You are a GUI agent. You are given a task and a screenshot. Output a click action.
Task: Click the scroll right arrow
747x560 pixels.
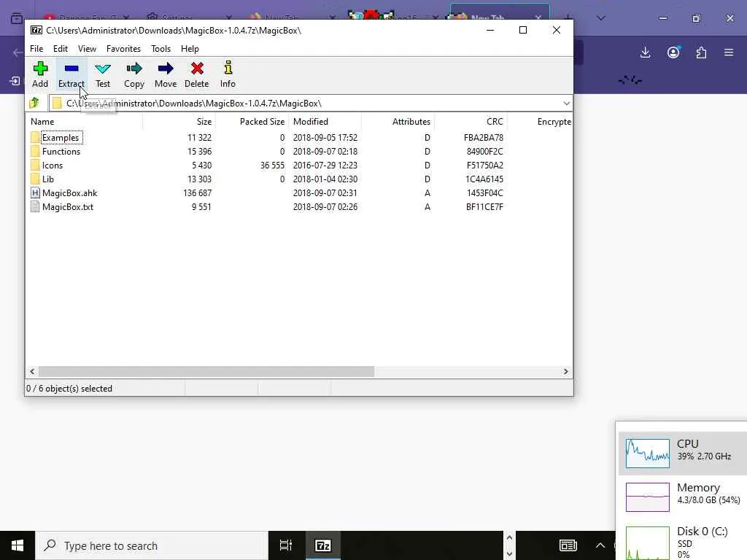[565, 371]
